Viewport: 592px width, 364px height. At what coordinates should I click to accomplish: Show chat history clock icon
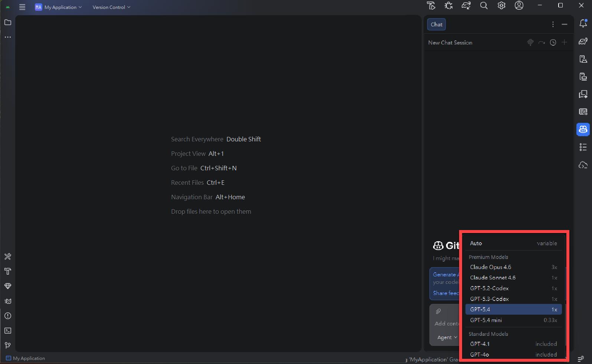coord(553,43)
